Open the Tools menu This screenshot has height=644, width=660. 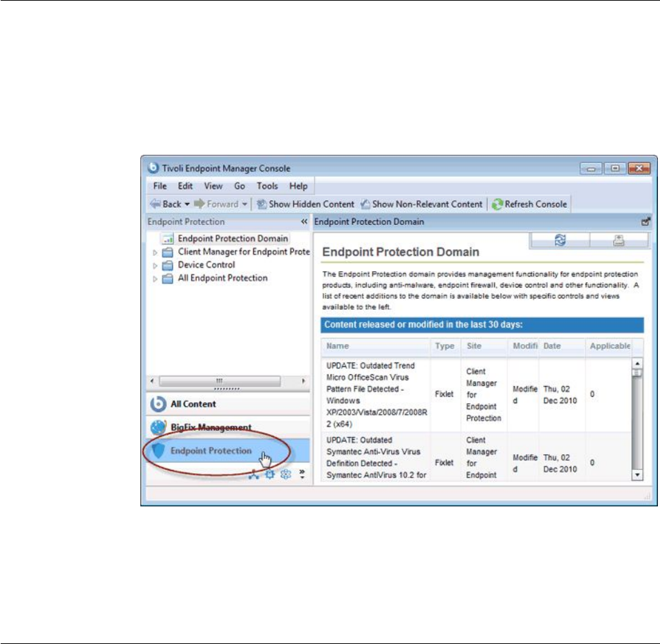[x=267, y=186]
